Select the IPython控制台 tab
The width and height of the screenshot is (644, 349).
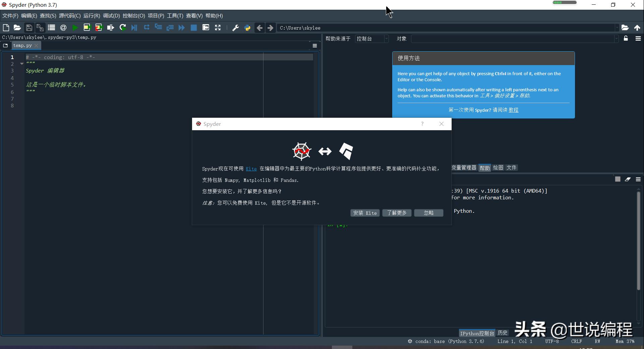(x=477, y=333)
